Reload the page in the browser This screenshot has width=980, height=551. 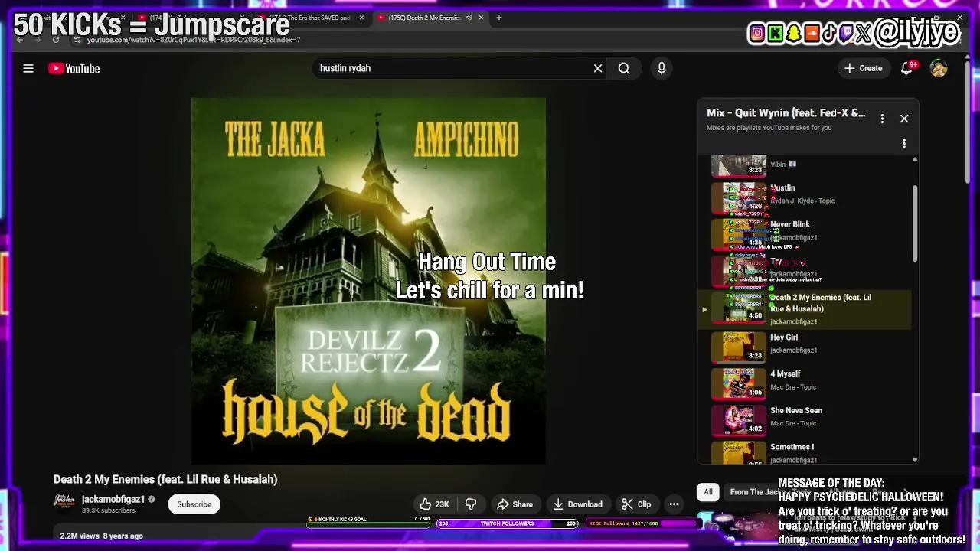(56, 40)
